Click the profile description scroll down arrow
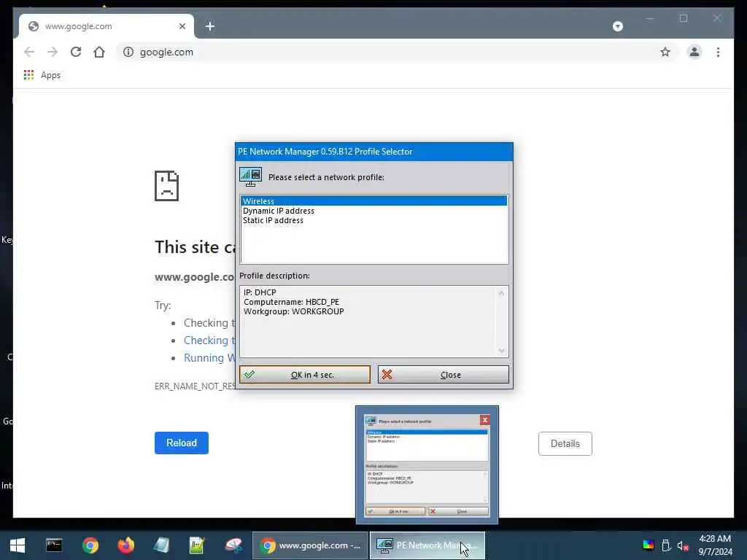Viewport: 747px width, 560px height. tap(501, 351)
